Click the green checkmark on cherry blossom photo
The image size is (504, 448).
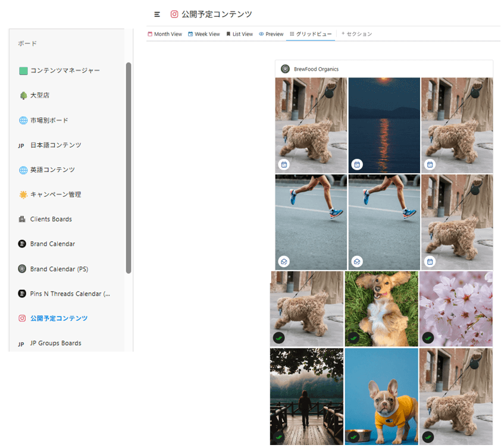coord(427,338)
